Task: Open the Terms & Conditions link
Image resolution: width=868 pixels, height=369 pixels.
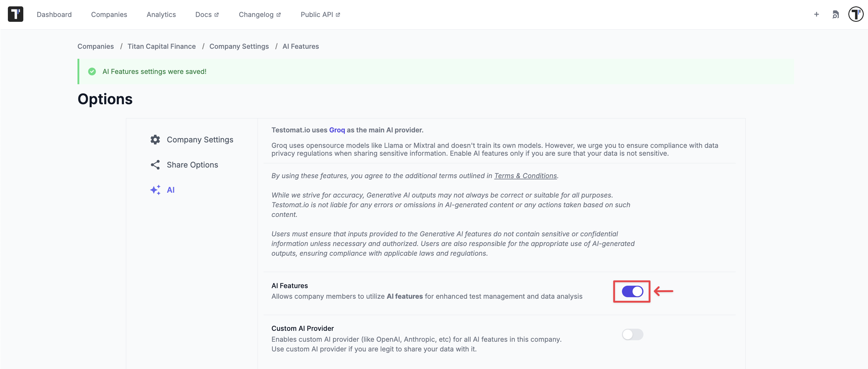Action: pyautogui.click(x=525, y=176)
